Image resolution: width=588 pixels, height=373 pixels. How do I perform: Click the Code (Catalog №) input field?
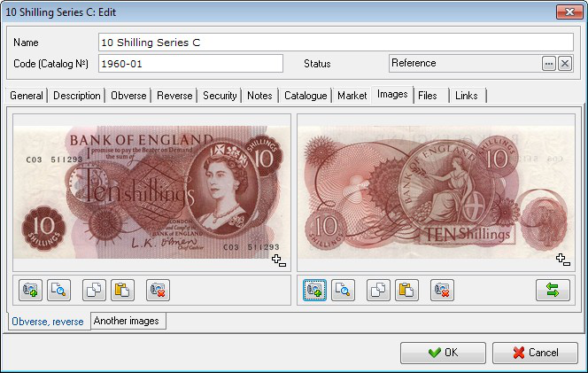tap(190, 64)
